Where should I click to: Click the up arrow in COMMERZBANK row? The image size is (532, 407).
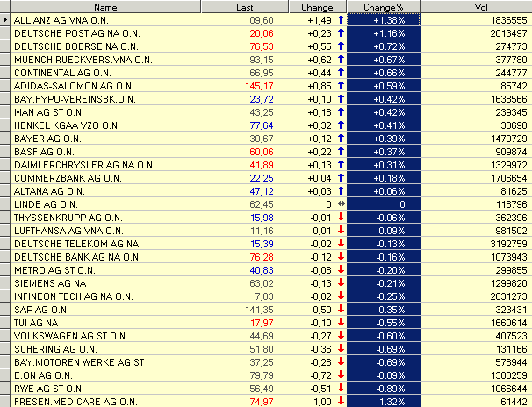(341, 178)
